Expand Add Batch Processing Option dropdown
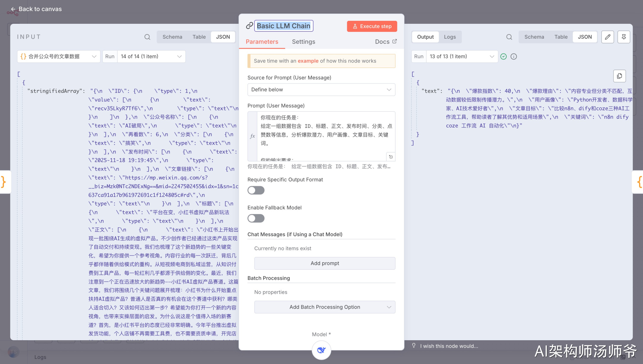 pos(325,307)
